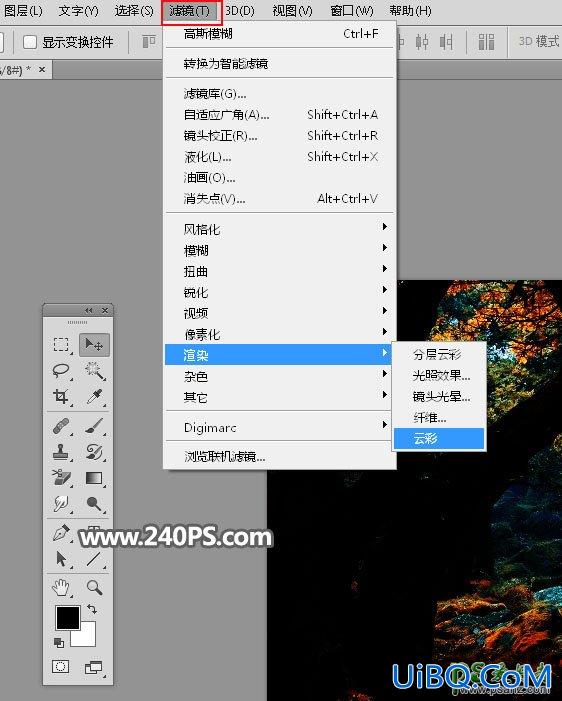Choose 浏览联机滤镜 Browse Filters Online
The width and height of the screenshot is (562, 701).
point(280,457)
